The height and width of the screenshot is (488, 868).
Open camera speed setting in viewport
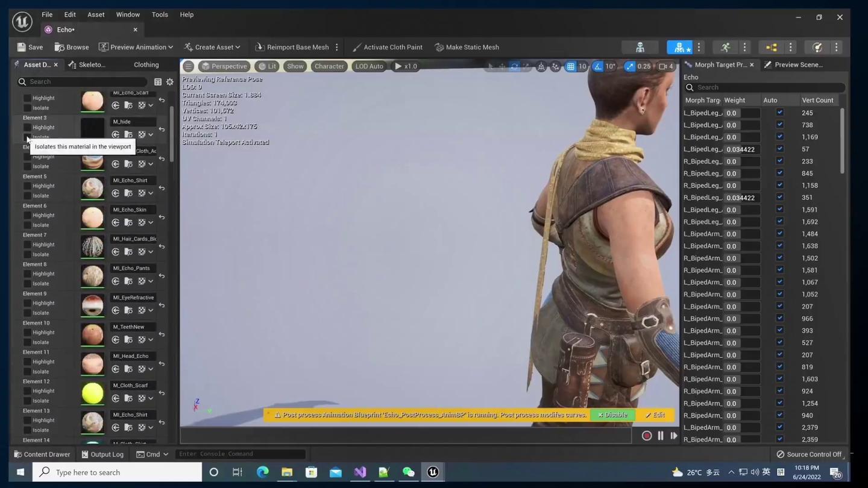666,66
